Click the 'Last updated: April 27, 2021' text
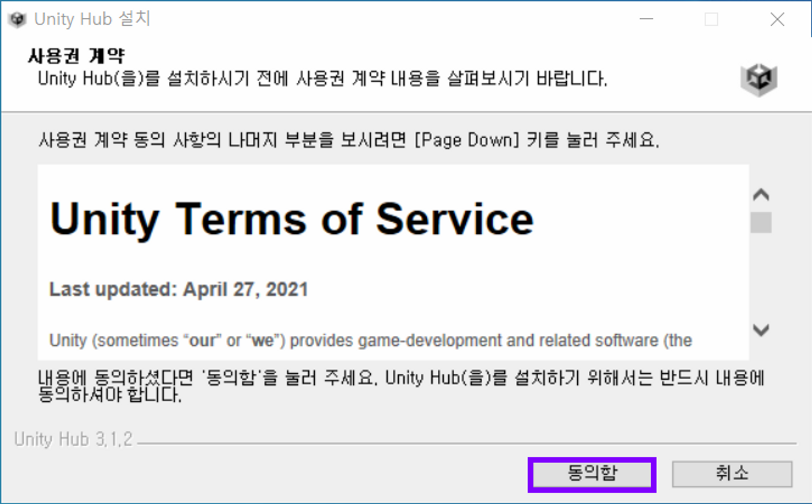812x504 pixels. [x=178, y=290]
